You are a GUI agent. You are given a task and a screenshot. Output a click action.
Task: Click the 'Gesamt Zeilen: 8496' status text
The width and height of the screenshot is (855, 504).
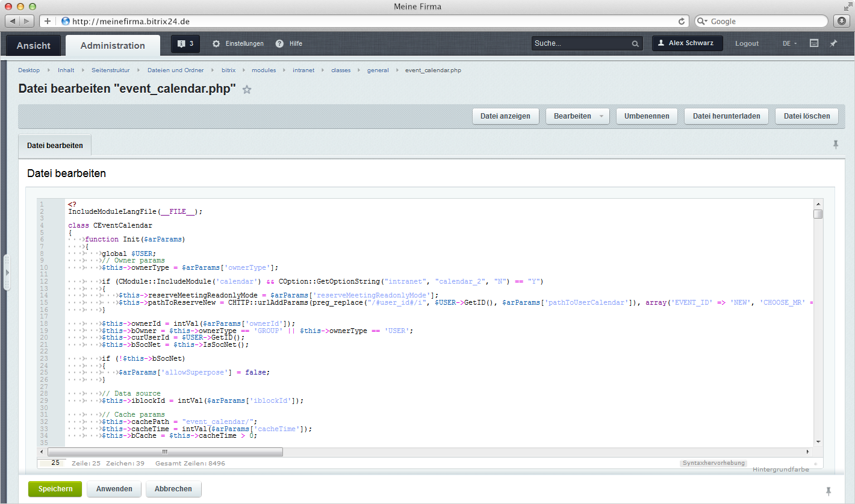tap(190, 464)
